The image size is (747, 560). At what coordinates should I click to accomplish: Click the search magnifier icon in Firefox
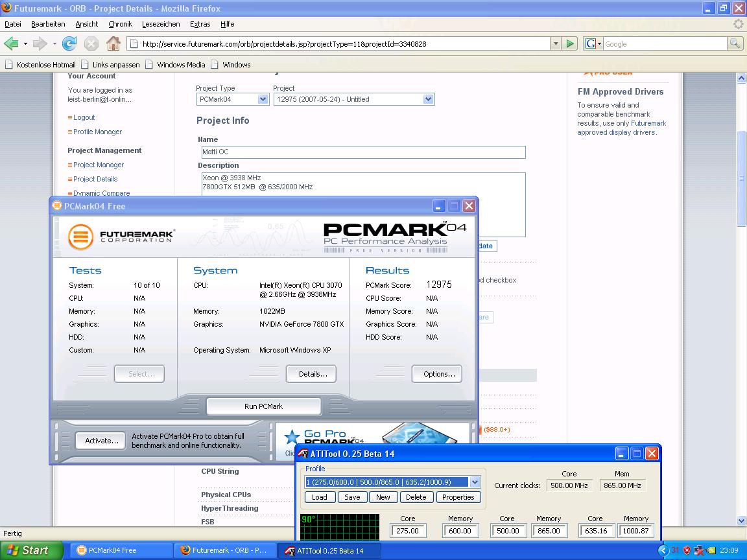click(x=735, y=44)
